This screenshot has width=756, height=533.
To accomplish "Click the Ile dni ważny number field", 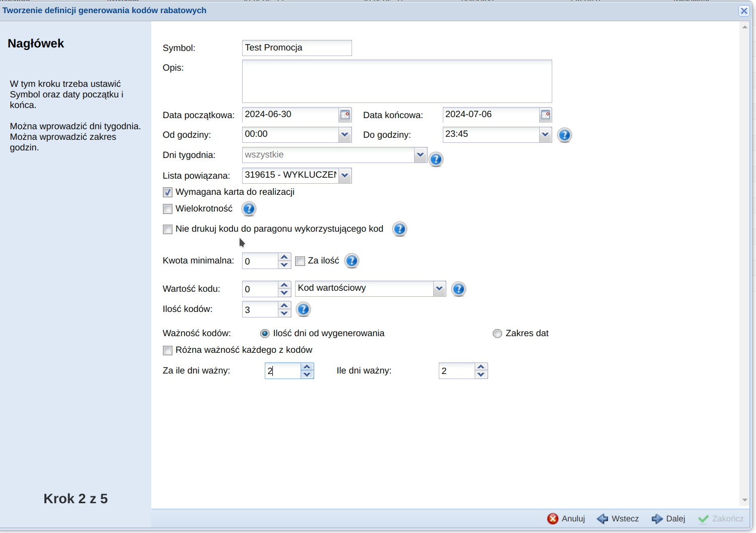I will click(457, 371).
